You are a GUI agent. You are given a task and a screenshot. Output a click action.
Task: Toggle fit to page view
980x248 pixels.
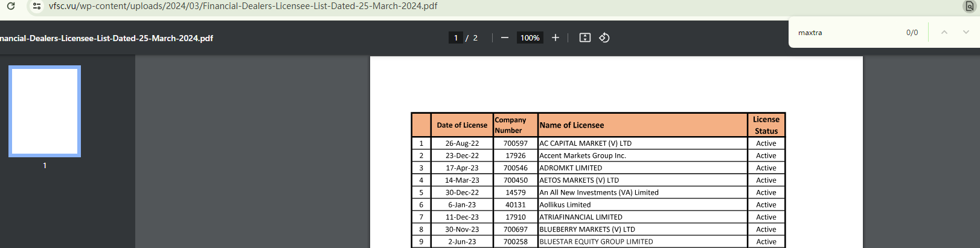[x=584, y=38]
